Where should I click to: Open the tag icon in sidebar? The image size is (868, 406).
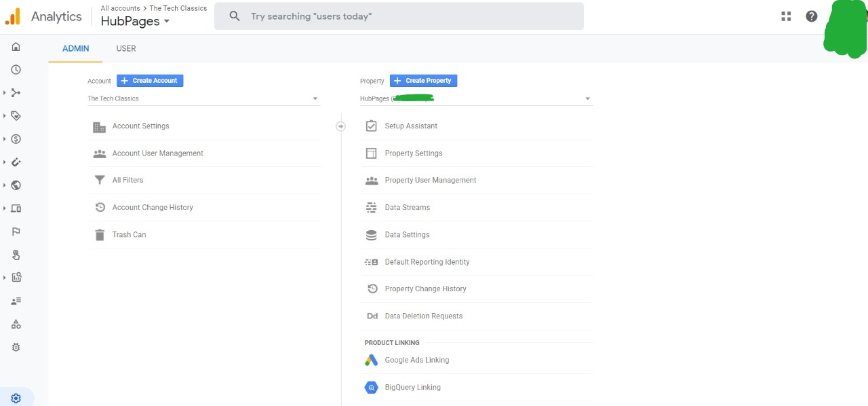(x=16, y=116)
